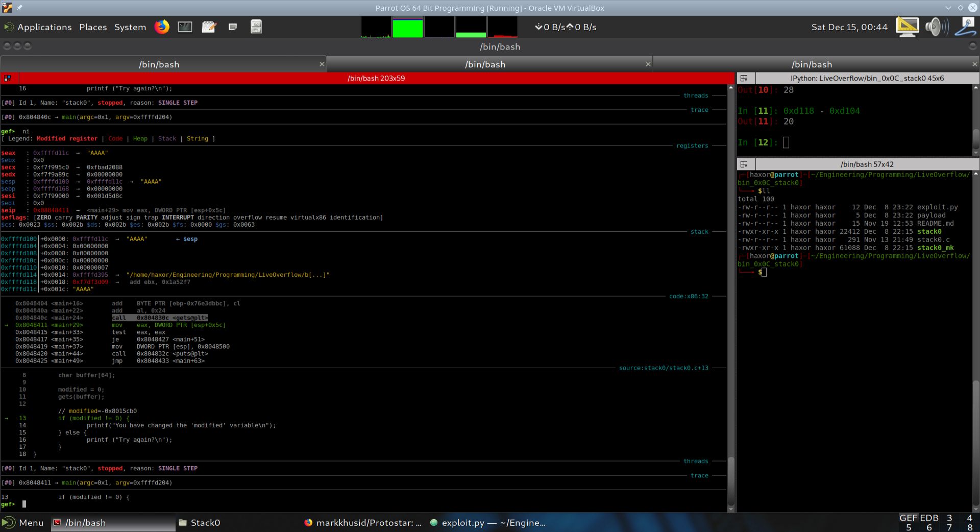Open markkhusid/Protostar browser window from taskbar

pos(363,522)
